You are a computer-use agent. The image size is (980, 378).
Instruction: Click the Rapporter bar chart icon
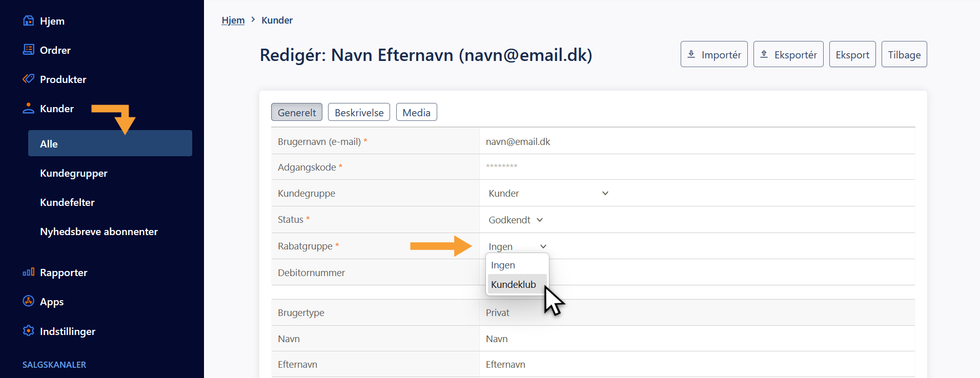pyautogui.click(x=29, y=272)
